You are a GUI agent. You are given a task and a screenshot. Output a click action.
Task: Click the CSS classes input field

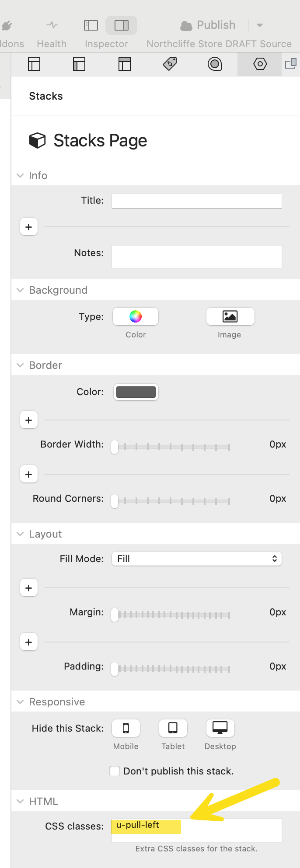[x=197, y=830]
